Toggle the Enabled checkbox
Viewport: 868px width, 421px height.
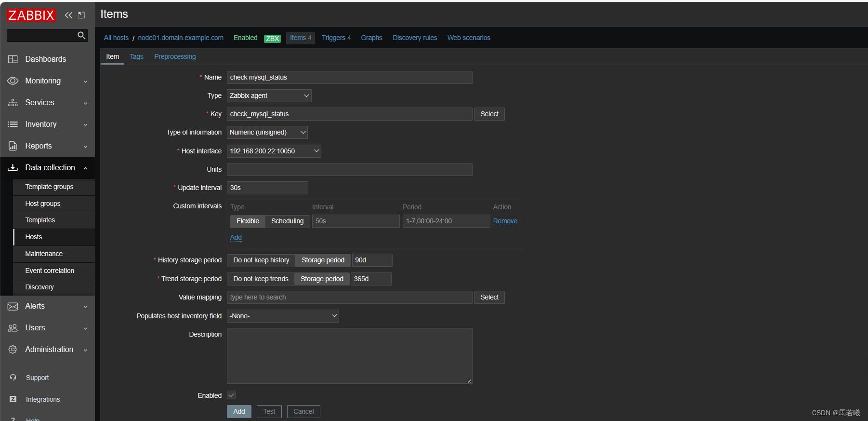click(231, 395)
